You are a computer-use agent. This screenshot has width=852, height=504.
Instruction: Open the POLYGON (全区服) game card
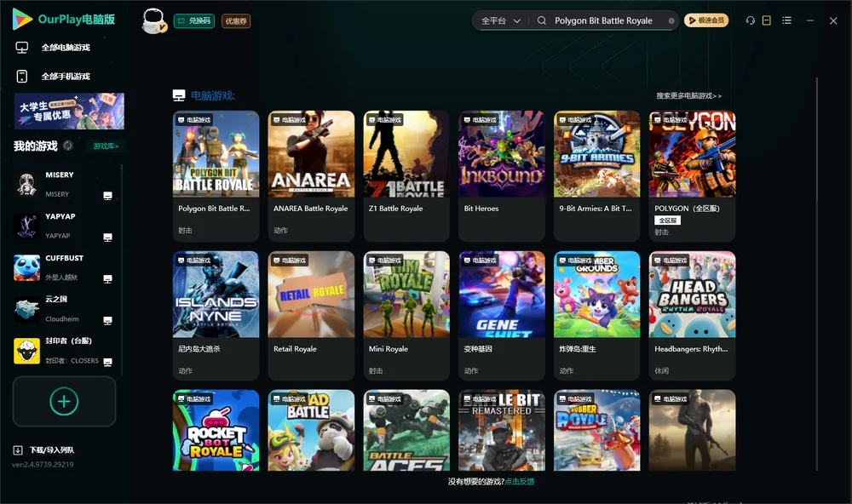click(x=692, y=176)
